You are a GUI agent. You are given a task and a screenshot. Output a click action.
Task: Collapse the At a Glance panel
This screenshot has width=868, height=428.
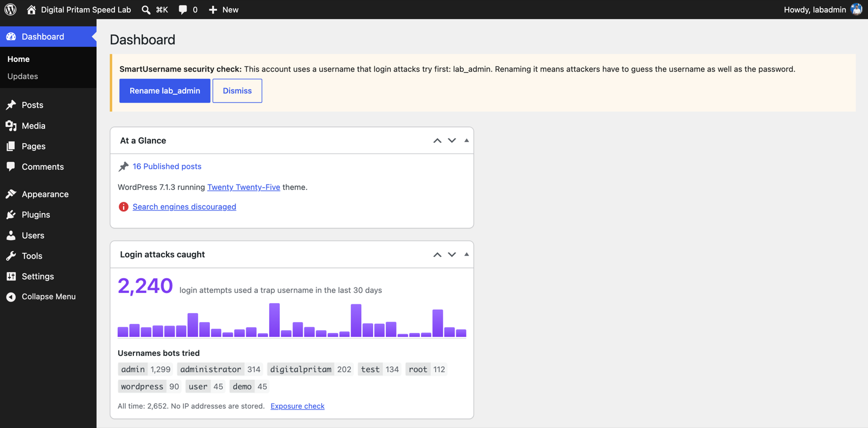tap(467, 140)
